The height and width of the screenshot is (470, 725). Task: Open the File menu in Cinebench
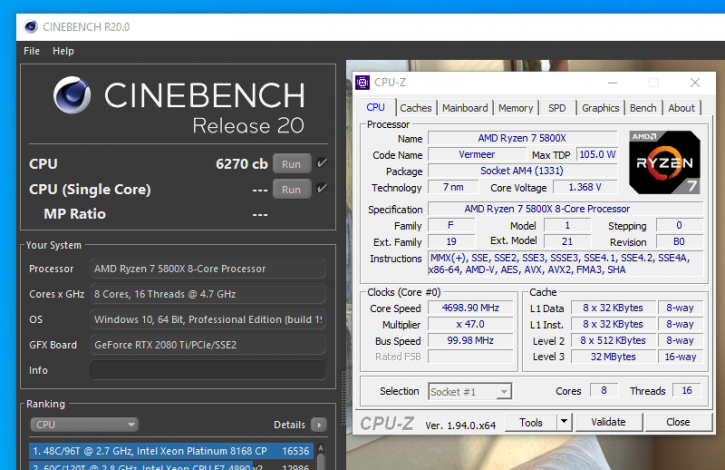point(32,51)
